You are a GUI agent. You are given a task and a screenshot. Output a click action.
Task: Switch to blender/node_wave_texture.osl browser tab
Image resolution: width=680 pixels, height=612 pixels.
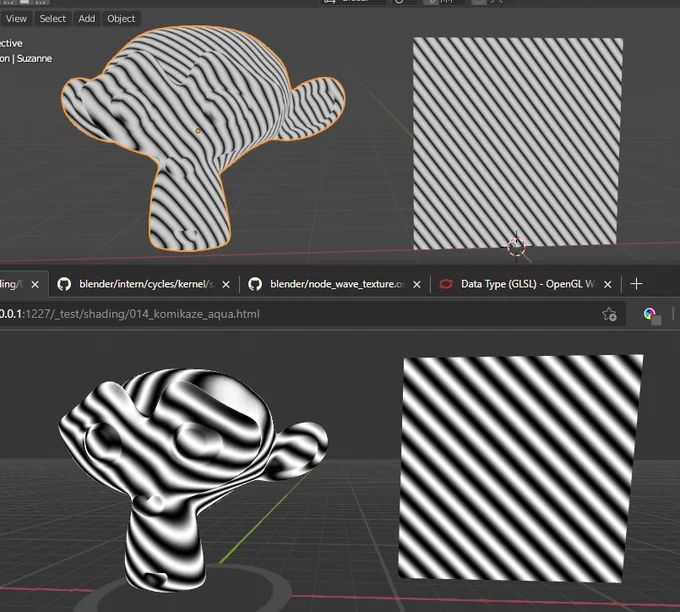(334, 284)
